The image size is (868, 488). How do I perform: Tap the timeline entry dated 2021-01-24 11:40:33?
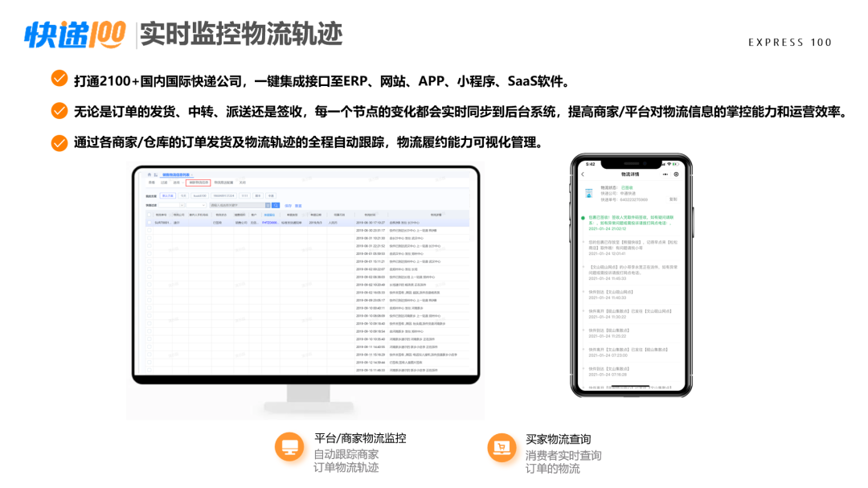[x=611, y=295]
